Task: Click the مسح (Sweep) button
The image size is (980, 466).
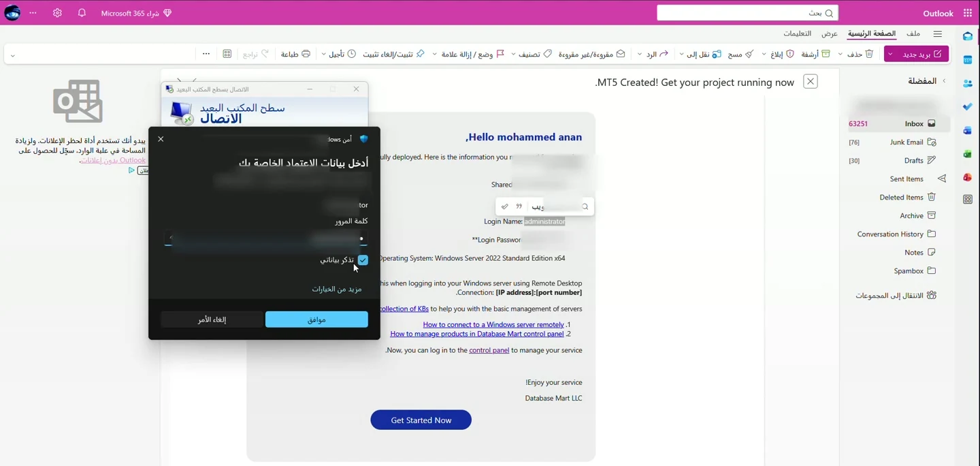Action: coord(741,54)
